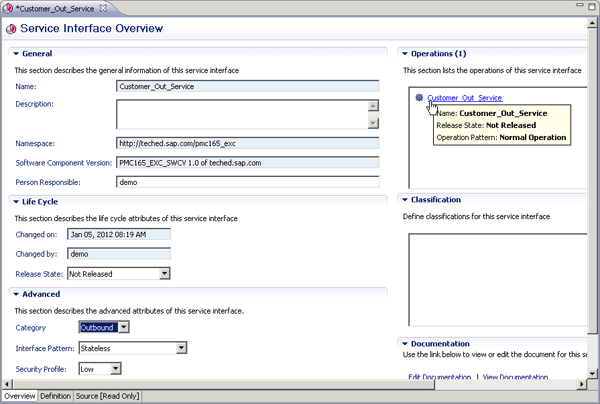Close the Customer_Out_Service editor tab

click(x=103, y=8)
